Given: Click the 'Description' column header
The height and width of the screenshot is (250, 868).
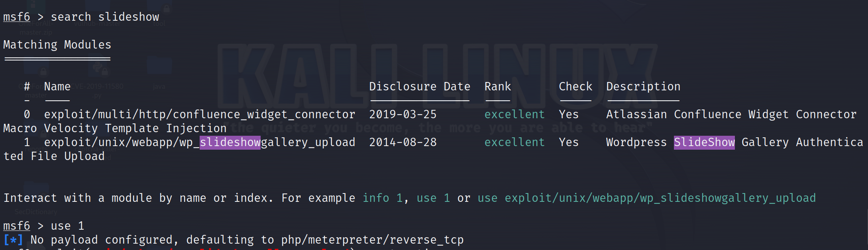Looking at the screenshot, I should (x=643, y=86).
